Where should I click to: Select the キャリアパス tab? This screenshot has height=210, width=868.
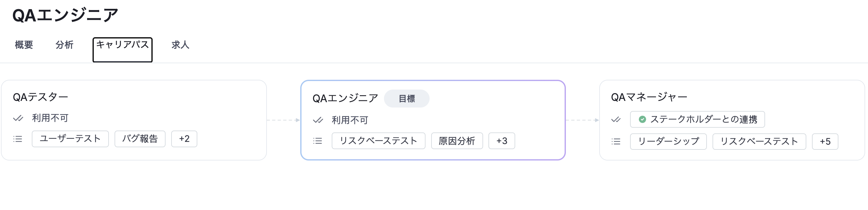click(x=122, y=44)
